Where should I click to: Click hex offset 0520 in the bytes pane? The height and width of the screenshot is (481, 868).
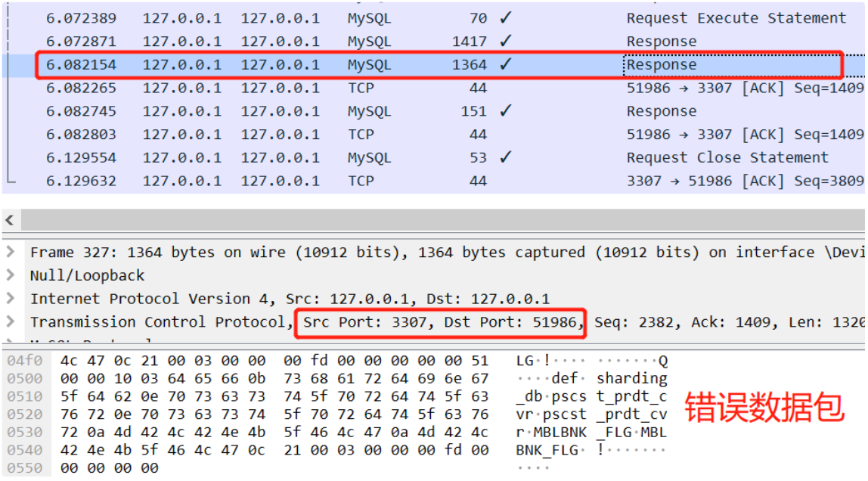[x=25, y=414]
